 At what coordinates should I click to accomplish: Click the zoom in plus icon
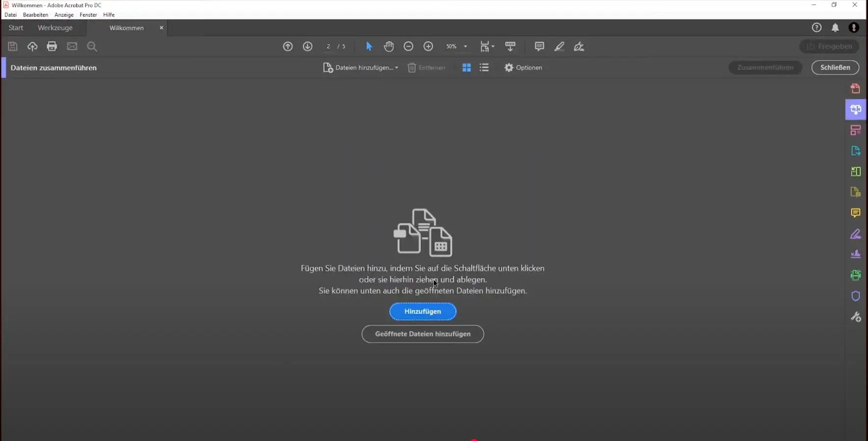pos(428,47)
